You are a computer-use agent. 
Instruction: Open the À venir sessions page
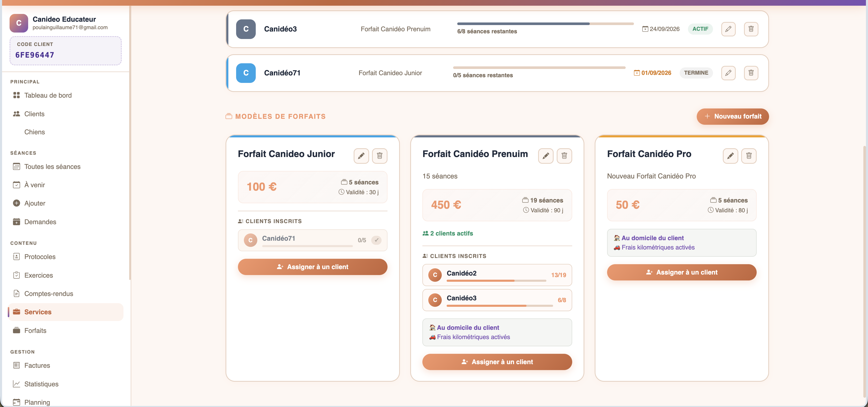coord(66,185)
